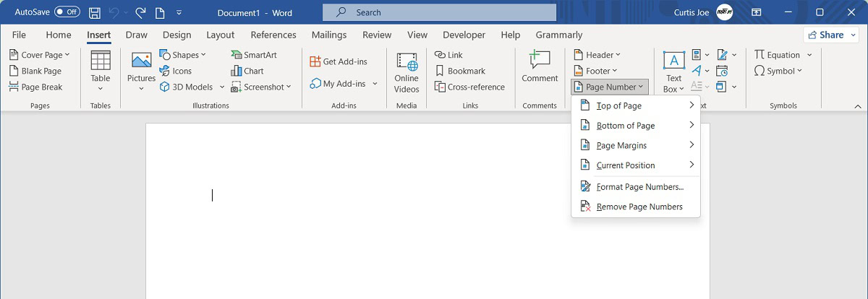Screen dimensions: 868x299
Task: Click Get Add-ins
Action: (x=339, y=61)
